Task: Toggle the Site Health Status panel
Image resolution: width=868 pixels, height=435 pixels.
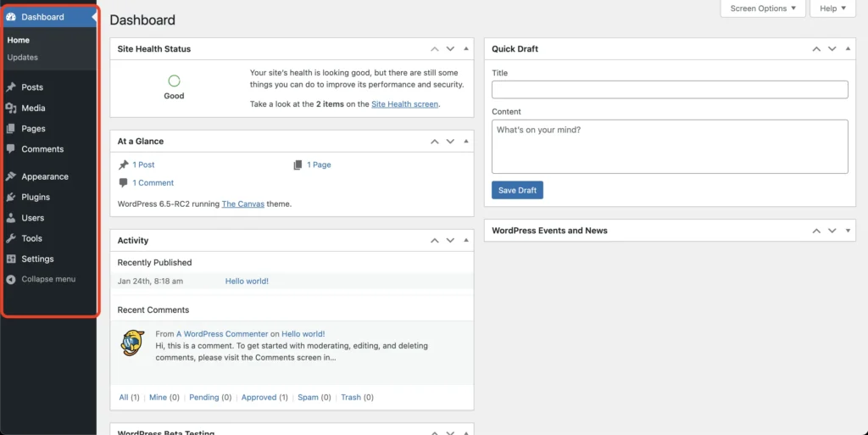Action: pos(466,49)
